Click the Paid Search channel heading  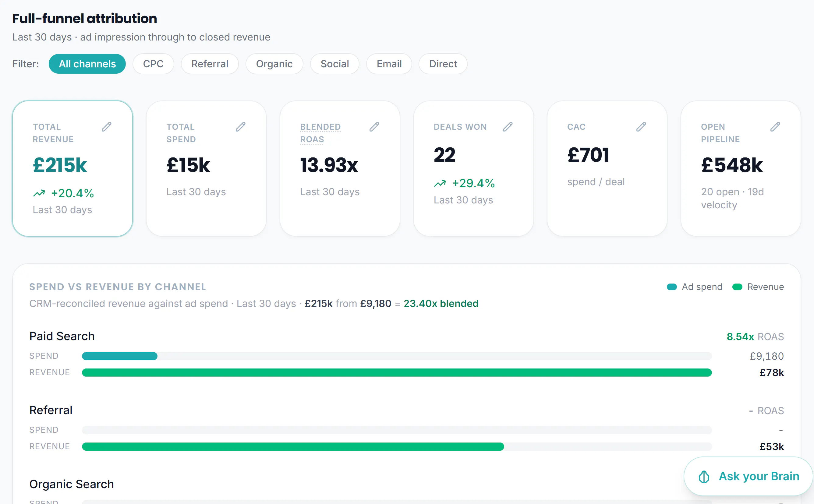point(62,336)
